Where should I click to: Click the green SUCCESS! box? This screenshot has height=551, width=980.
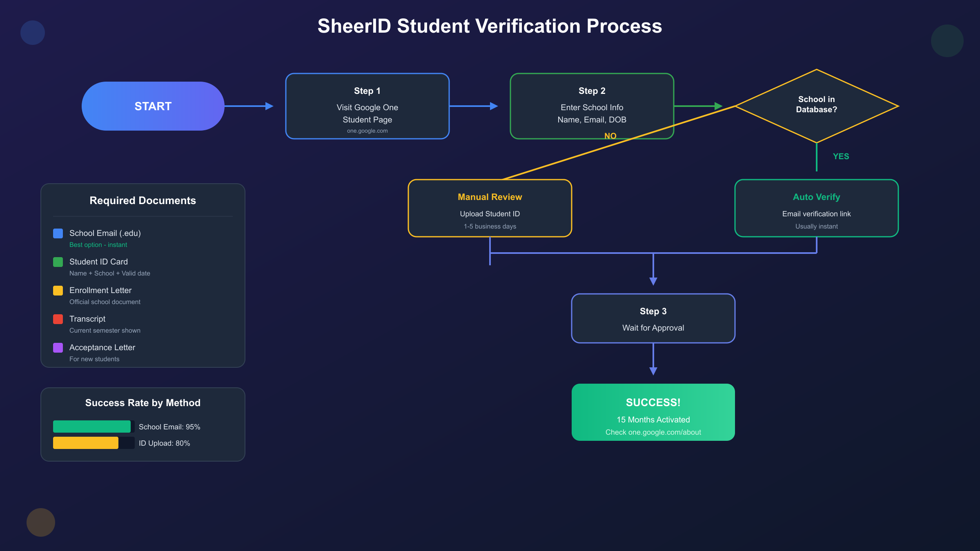click(x=653, y=412)
